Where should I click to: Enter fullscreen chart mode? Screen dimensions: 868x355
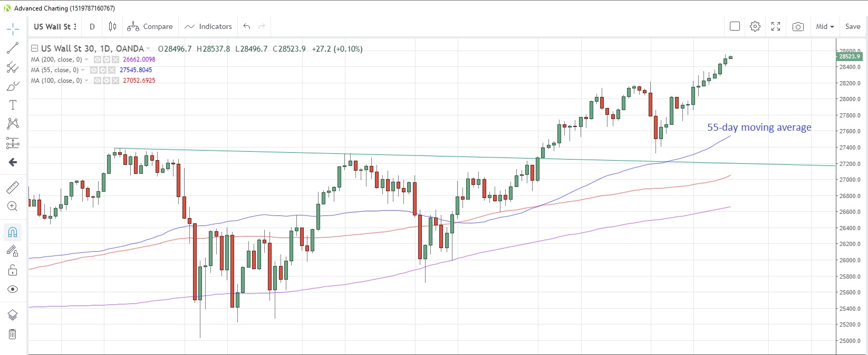pyautogui.click(x=776, y=26)
